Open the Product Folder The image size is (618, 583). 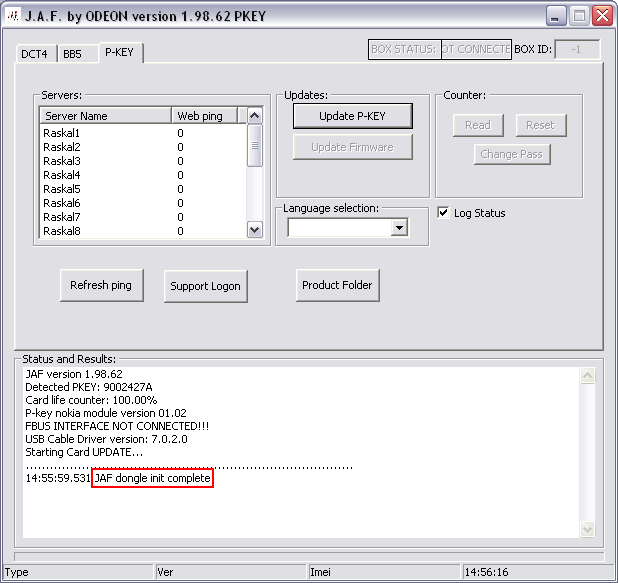tap(337, 285)
